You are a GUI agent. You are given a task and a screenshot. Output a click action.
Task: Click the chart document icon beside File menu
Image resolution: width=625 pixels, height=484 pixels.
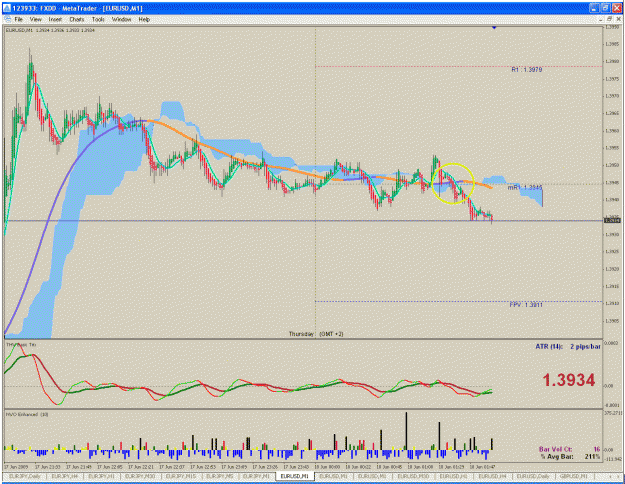pos(7,19)
